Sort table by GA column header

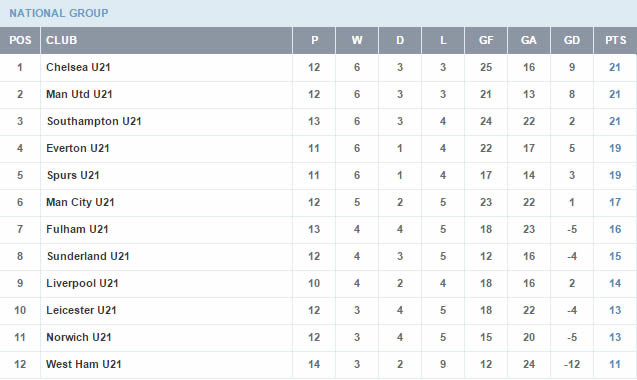click(x=529, y=40)
